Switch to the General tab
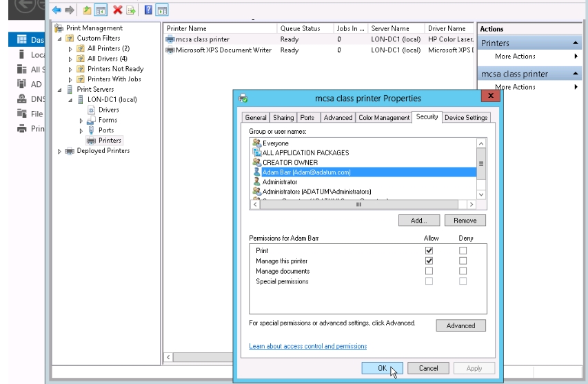 point(256,118)
